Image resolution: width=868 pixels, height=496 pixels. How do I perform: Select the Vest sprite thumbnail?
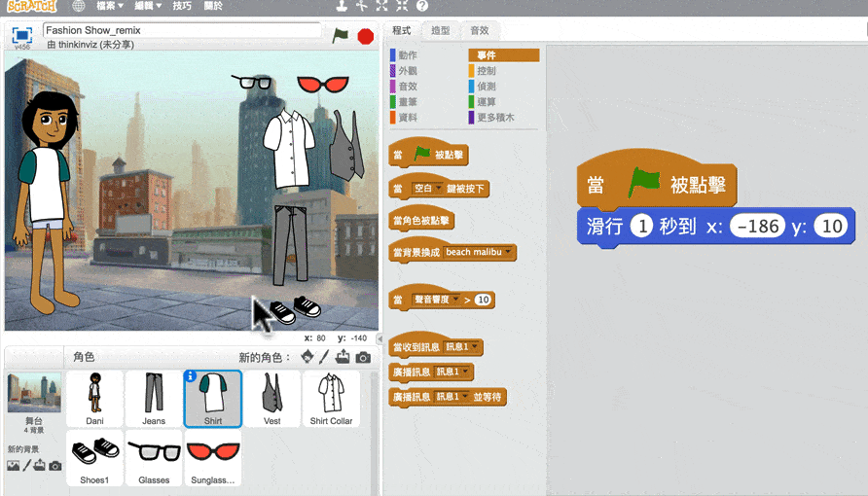click(271, 399)
